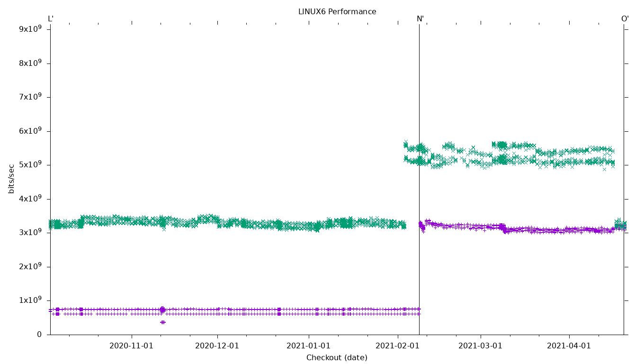Image resolution: width=644 pixels, height=364 pixels.
Task: Select the 5x10^9 y-axis tick label
Action: [30, 164]
